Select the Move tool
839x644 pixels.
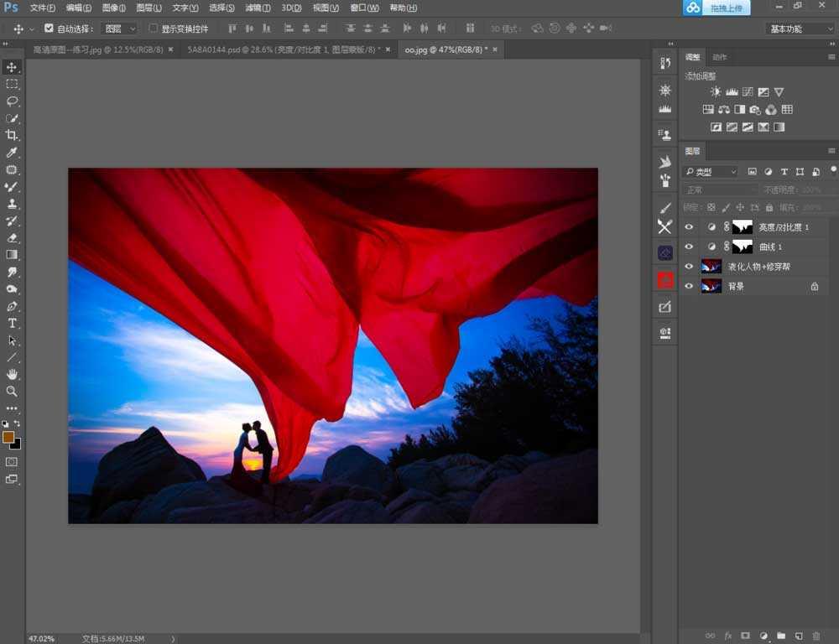(x=12, y=65)
